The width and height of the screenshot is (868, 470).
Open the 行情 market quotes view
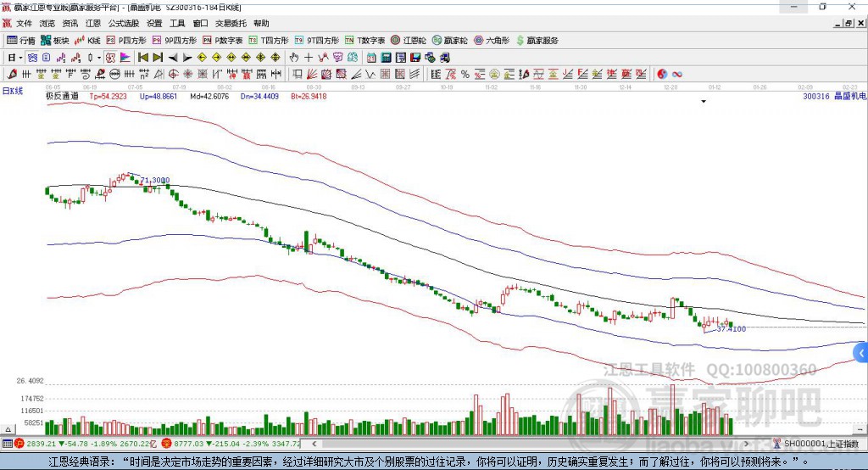20,41
